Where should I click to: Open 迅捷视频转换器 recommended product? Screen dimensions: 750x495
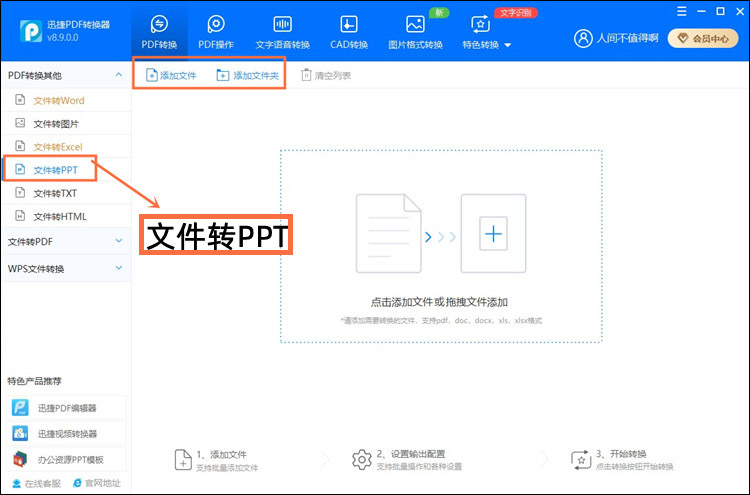(67, 434)
